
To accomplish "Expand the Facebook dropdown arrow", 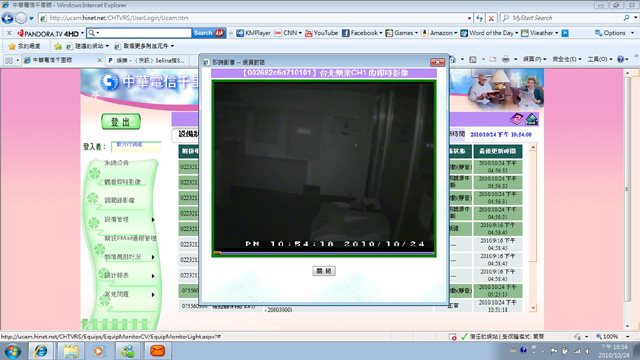I will (x=381, y=33).
